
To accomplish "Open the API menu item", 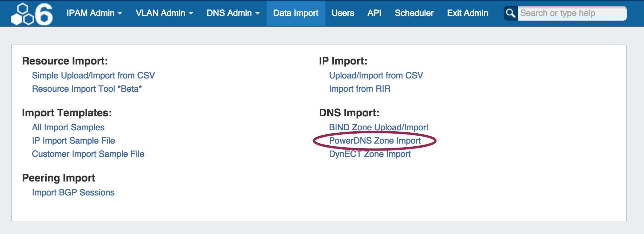I will (374, 13).
